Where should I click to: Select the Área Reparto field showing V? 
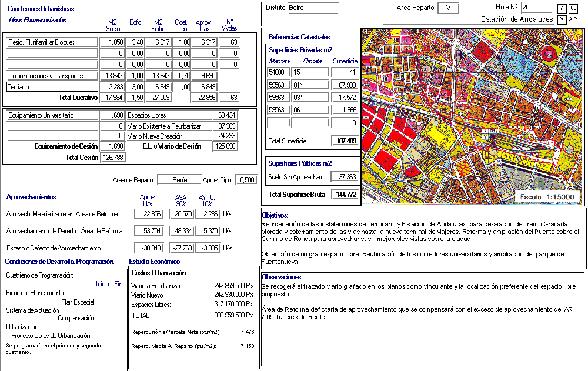448,8
